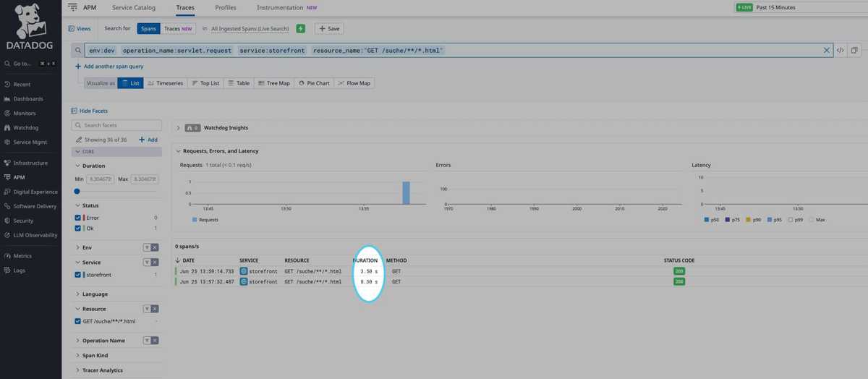868x379 pixels.
Task: Uncheck the Error status checkbox
Action: [78, 218]
